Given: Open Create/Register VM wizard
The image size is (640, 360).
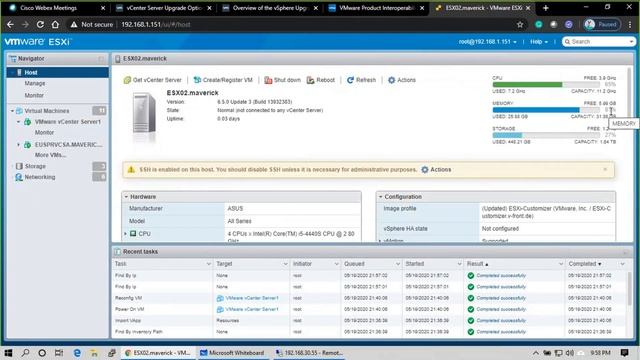Looking at the screenshot, I should click(223, 80).
